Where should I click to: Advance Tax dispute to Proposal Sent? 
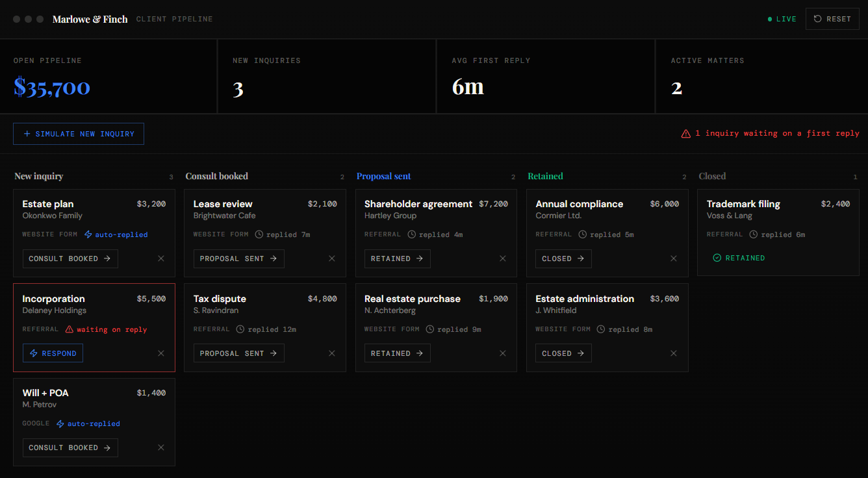(238, 353)
